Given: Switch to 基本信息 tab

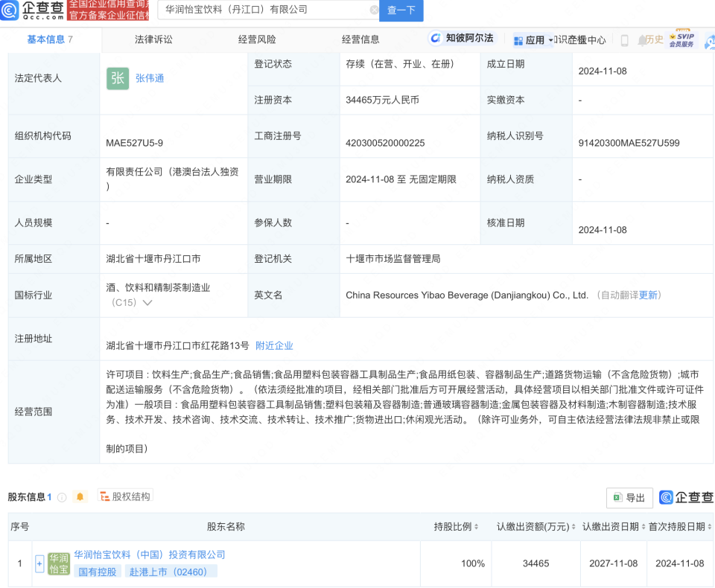Looking at the screenshot, I should 50,39.
